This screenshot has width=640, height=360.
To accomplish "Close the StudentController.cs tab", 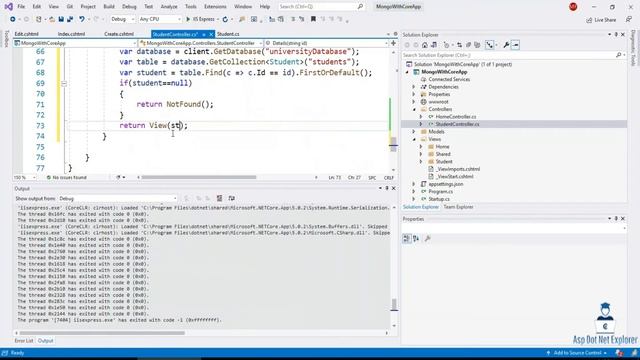I will [x=211, y=34].
